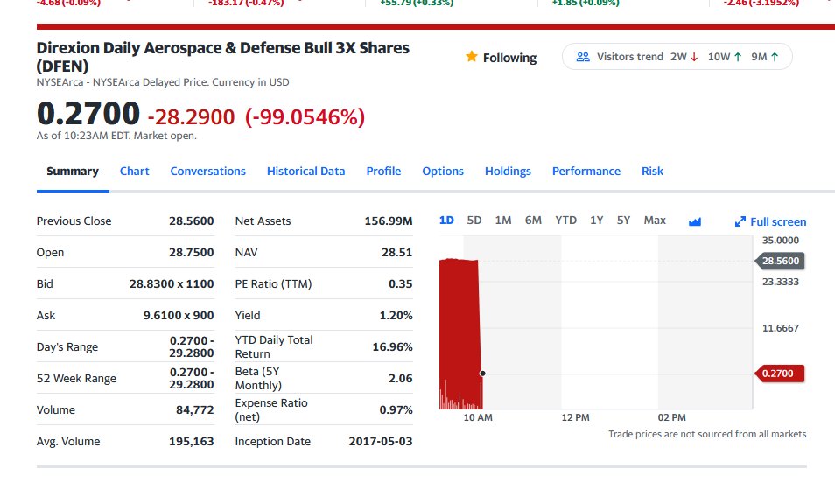Screen dimensions: 835x504
Task: Select the 5Y chart range
Action: [x=623, y=220]
